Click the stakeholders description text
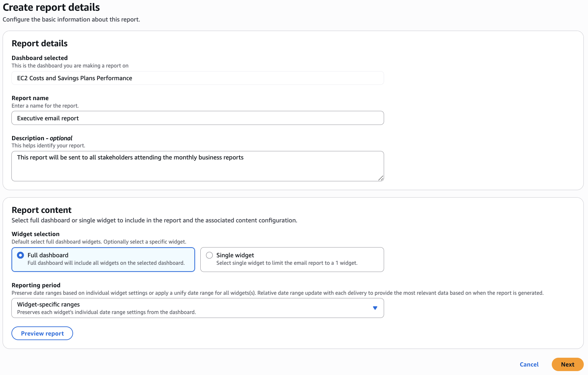Screen dimensions: 588x375 130,157
